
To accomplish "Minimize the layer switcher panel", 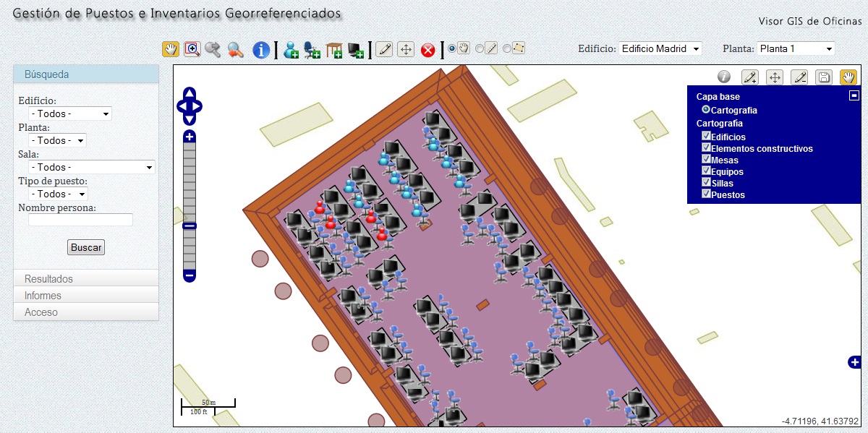I will tap(854, 95).
